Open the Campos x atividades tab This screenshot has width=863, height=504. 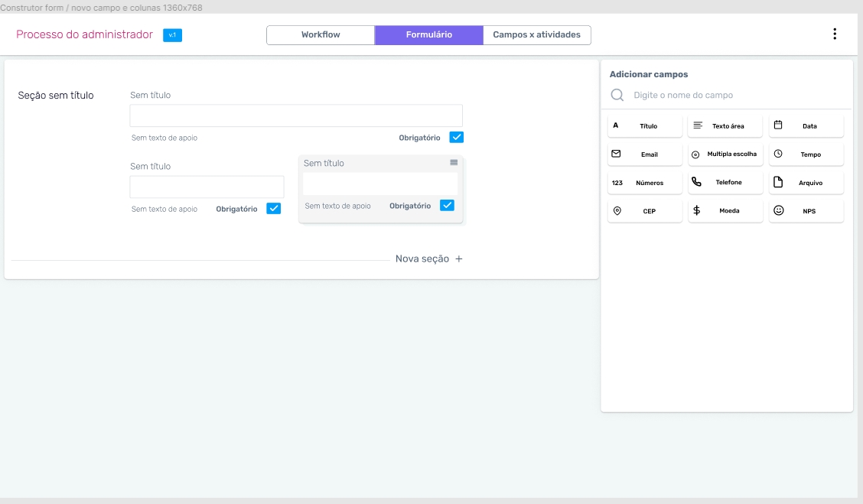coord(536,35)
